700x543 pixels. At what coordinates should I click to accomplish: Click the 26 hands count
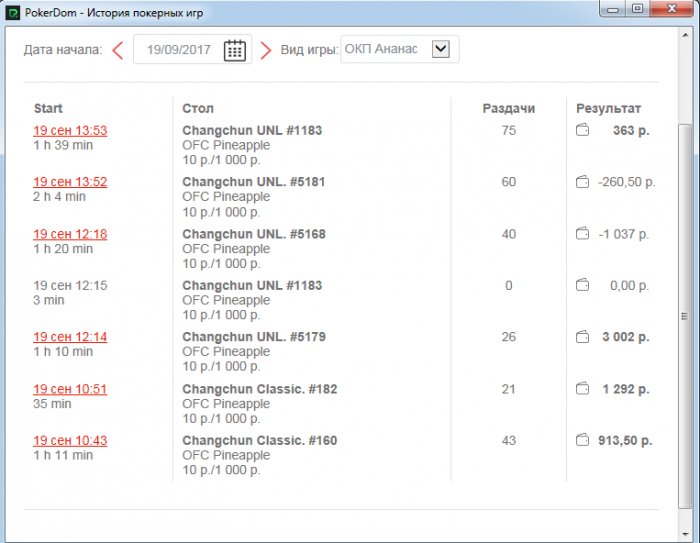[508, 337]
